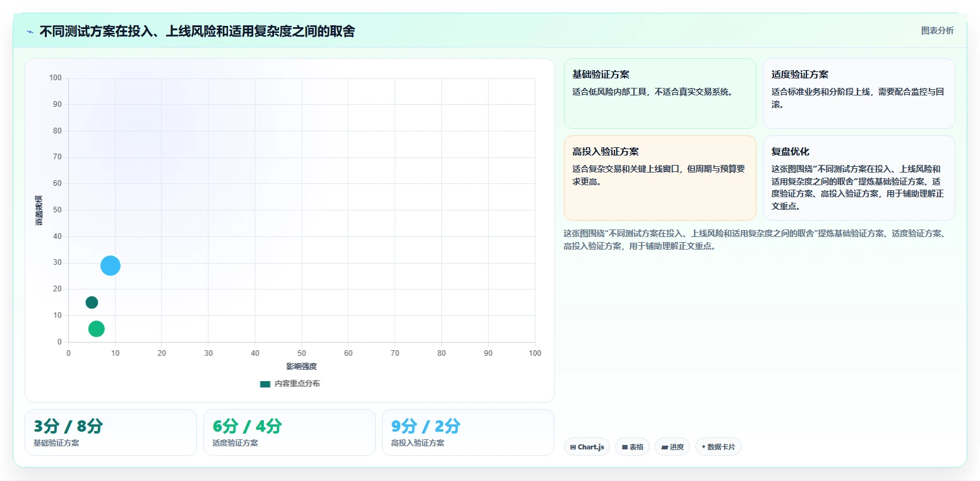Click the 9分 / 2分 score card
980x481 pixels.
(x=468, y=432)
